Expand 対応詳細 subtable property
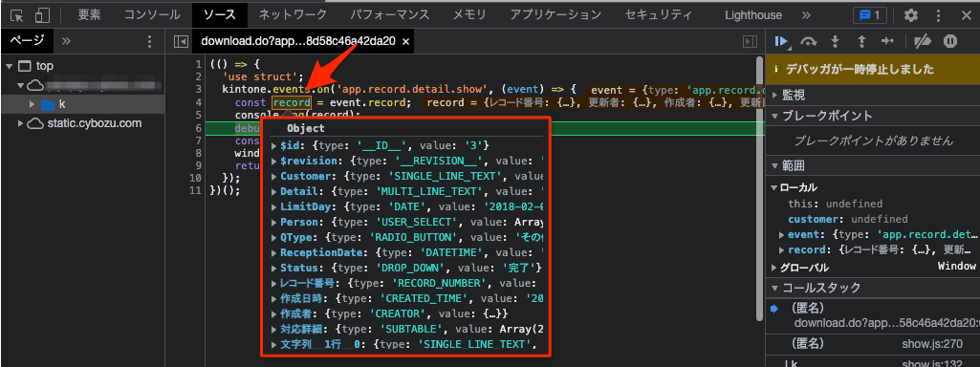Image resolution: width=980 pixels, height=367 pixels. (273, 329)
